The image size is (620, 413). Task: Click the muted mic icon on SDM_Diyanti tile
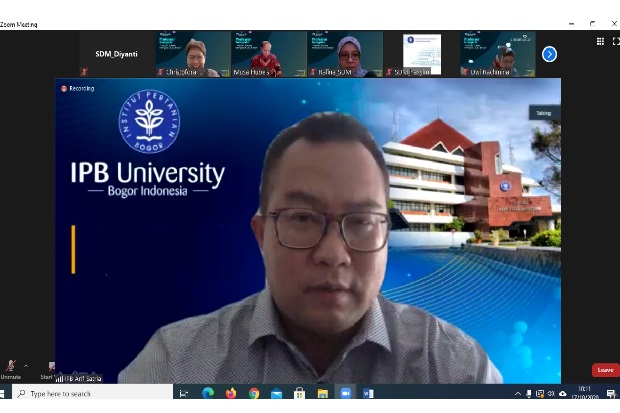pyautogui.click(x=84, y=72)
